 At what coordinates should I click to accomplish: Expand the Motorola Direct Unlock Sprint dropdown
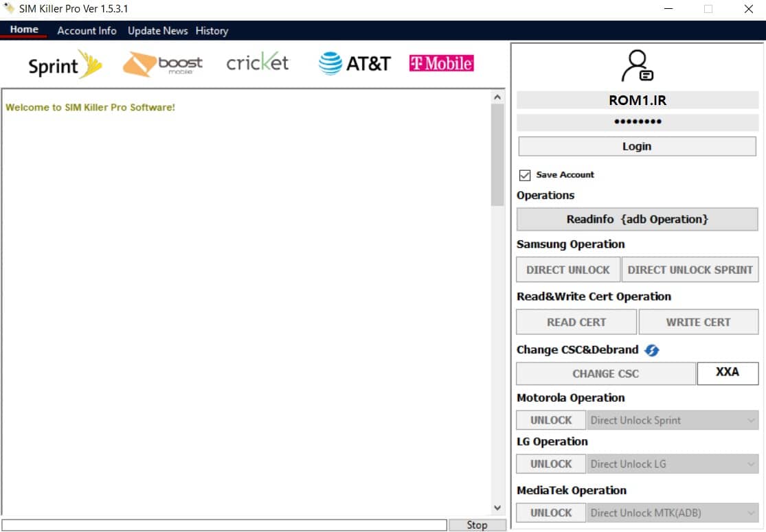(673, 420)
